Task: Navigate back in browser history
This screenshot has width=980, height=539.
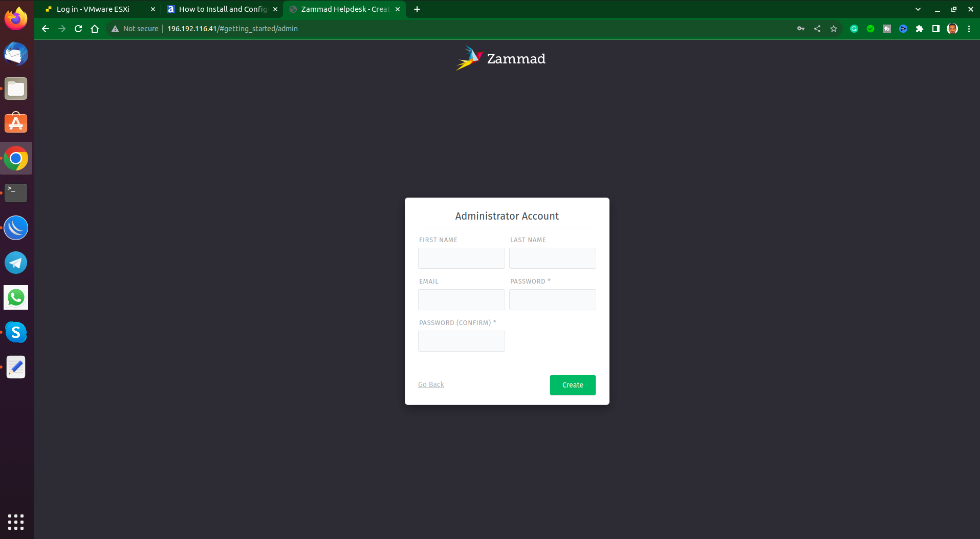Action: [46, 29]
